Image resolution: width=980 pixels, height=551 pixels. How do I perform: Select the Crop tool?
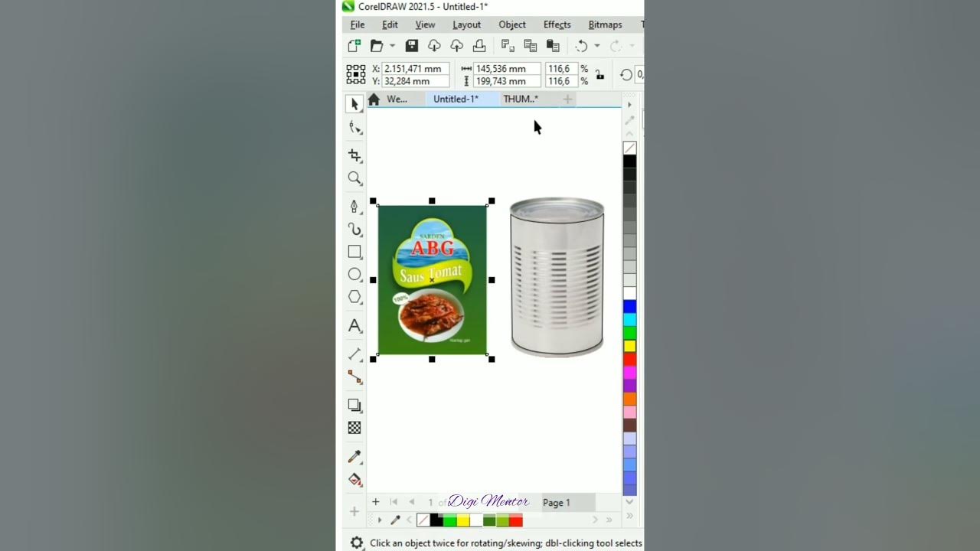(354, 155)
